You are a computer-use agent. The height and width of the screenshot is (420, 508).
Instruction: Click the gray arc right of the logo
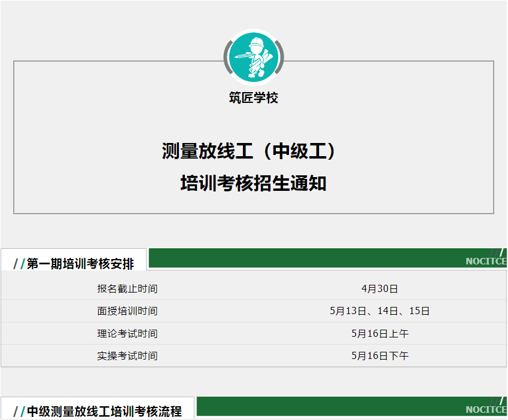281,57
